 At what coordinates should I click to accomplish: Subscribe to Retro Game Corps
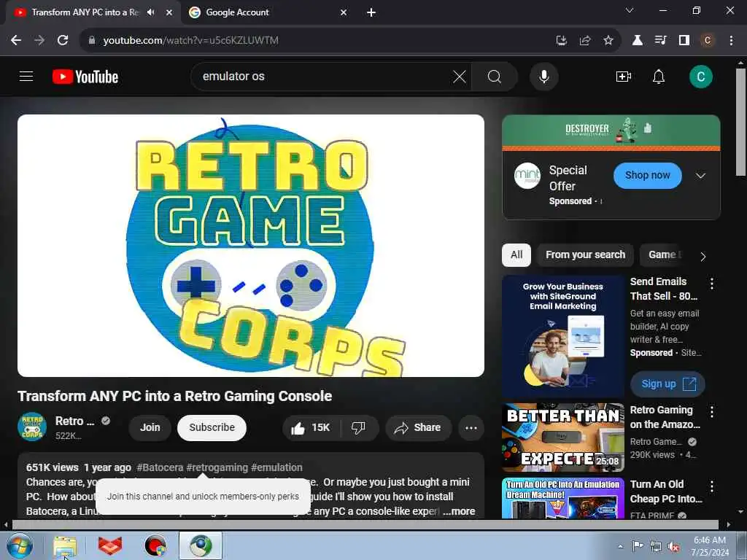coord(212,427)
